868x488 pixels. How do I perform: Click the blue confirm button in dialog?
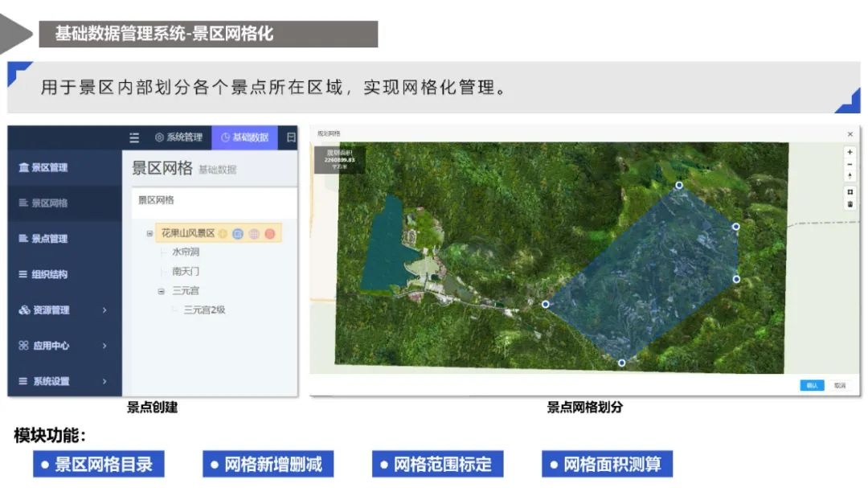812,386
